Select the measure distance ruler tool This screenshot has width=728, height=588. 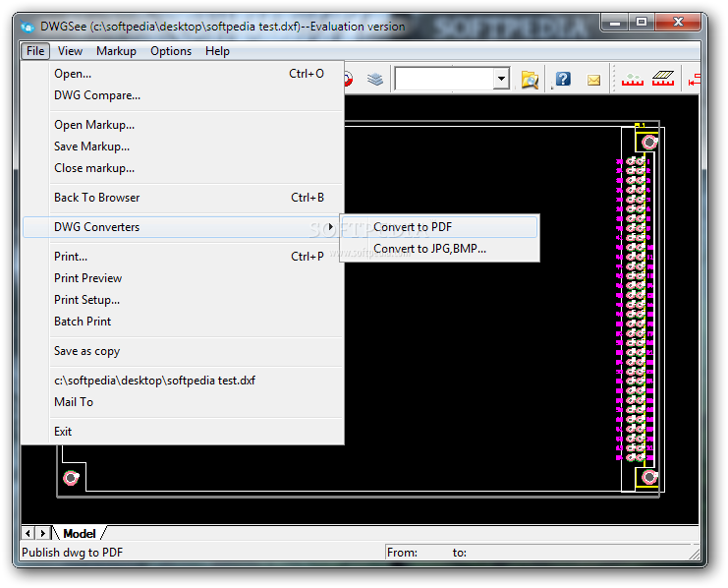[x=633, y=80]
